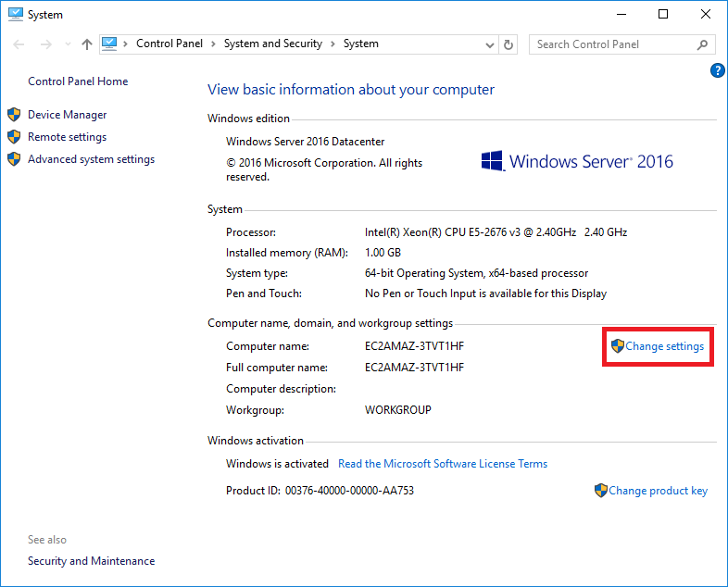Click the Forward navigation arrow
This screenshot has height=587, width=728.
(46, 44)
